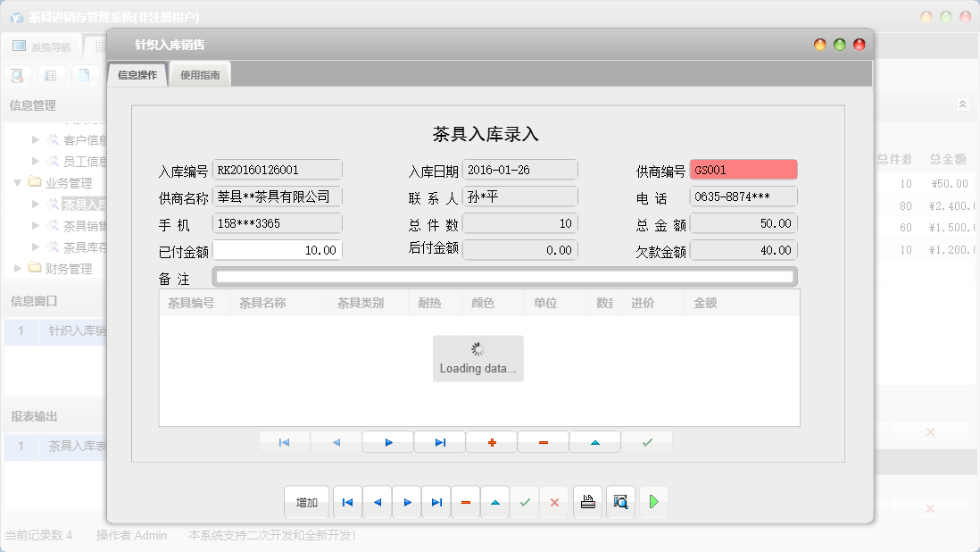980x552 pixels.
Task: Collapse the right panel using the chevron
Action: [962, 103]
